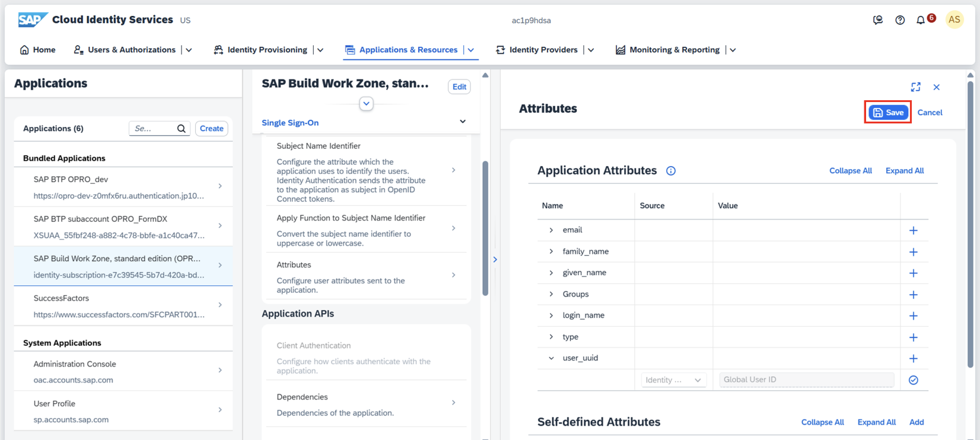Click the search magnifier in Applications list
980x440 pixels.
(x=182, y=129)
